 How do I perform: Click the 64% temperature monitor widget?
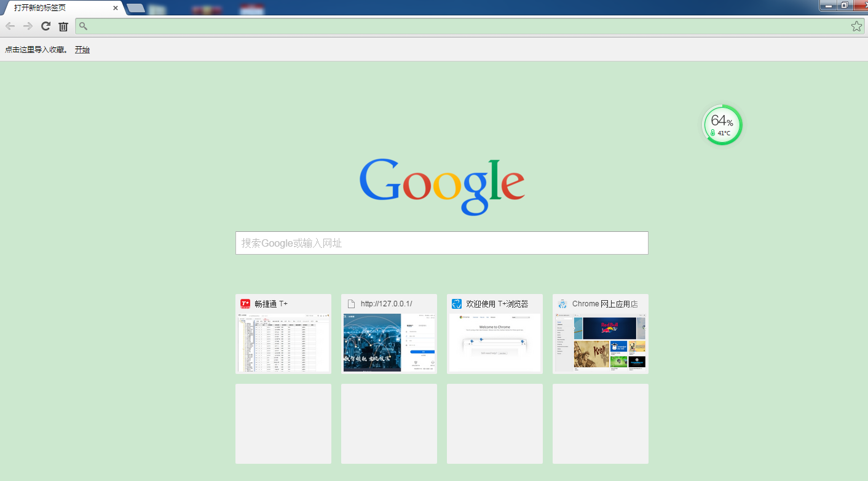(722, 125)
